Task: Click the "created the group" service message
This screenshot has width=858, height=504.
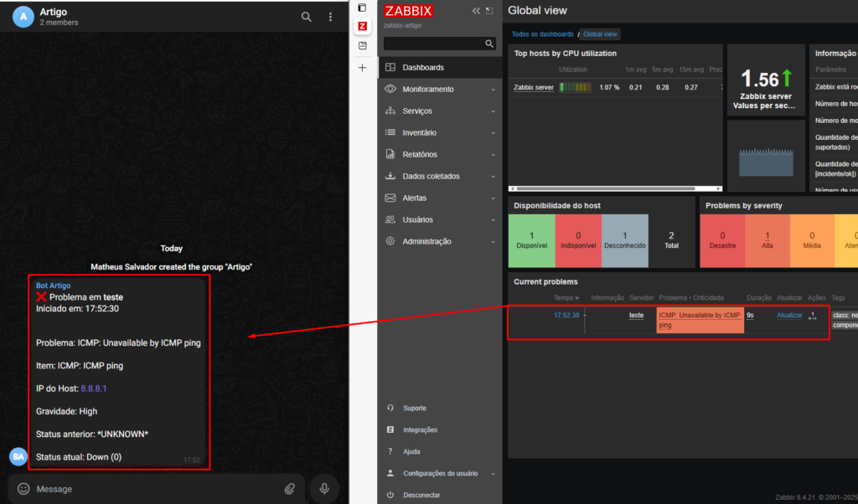Action: click(171, 267)
